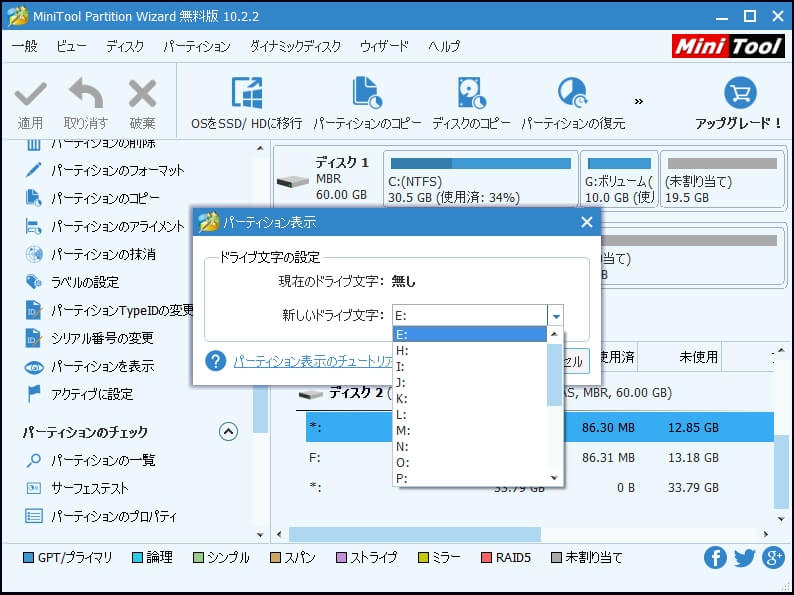Open the ヘルプ menu
Image resolution: width=794 pixels, height=595 pixels.
pos(444,47)
